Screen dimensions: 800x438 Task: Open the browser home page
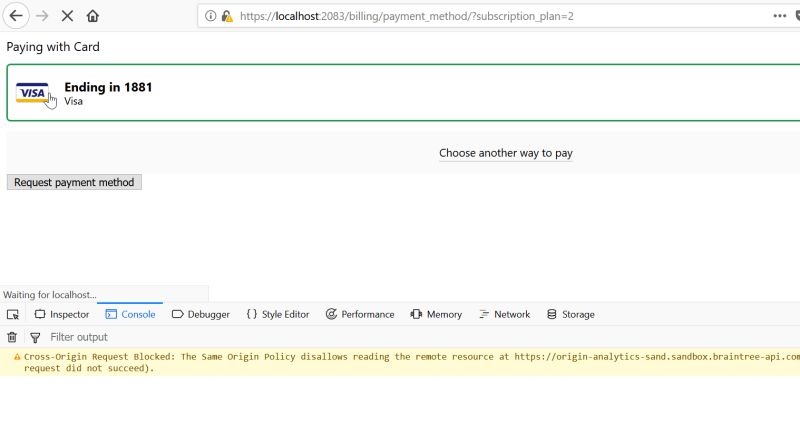coord(92,16)
